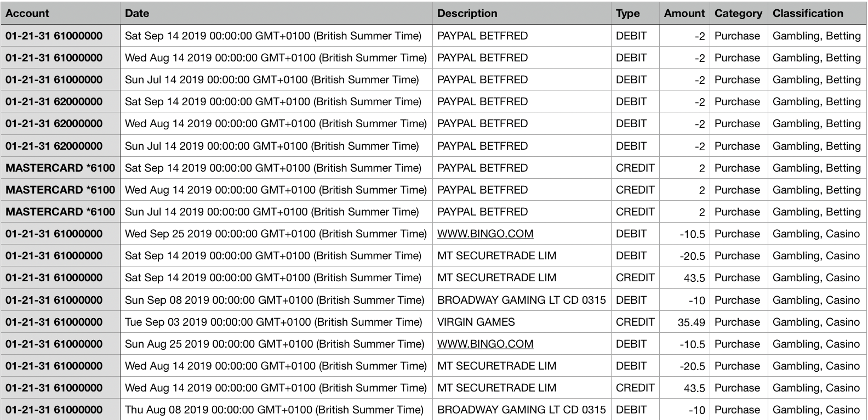The height and width of the screenshot is (420, 868).
Task: Click the Category column header
Action: coord(738,13)
